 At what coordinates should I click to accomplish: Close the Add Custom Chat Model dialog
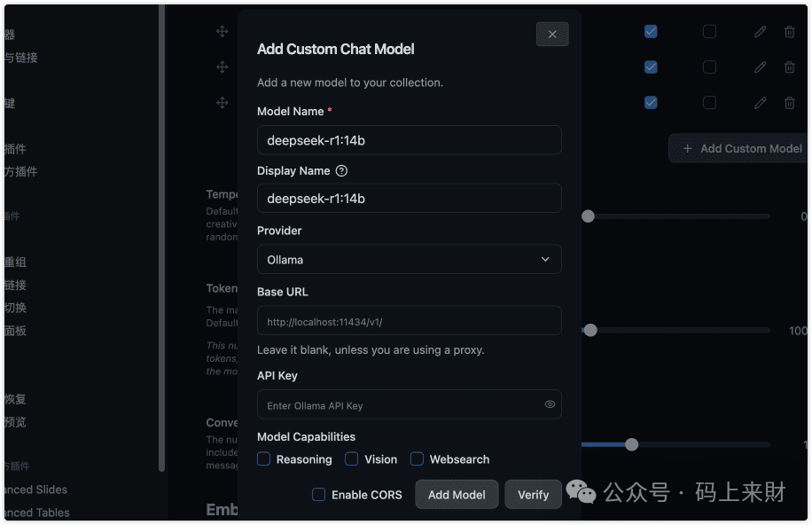click(552, 35)
